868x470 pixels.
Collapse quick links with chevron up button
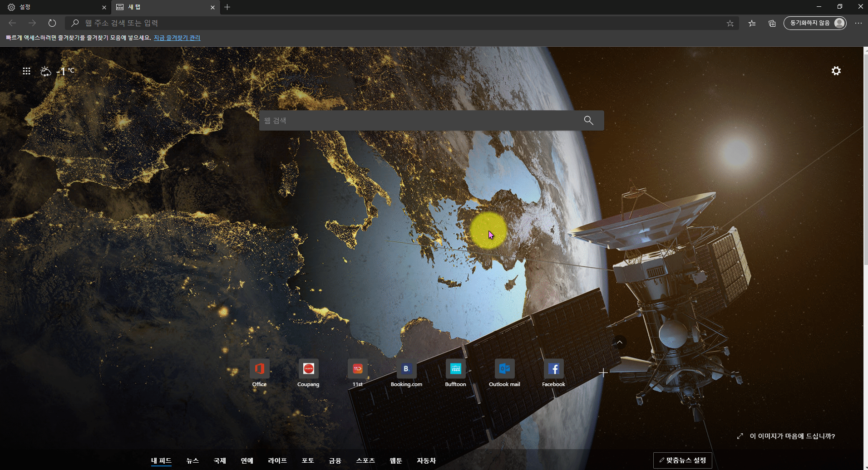pyautogui.click(x=619, y=342)
